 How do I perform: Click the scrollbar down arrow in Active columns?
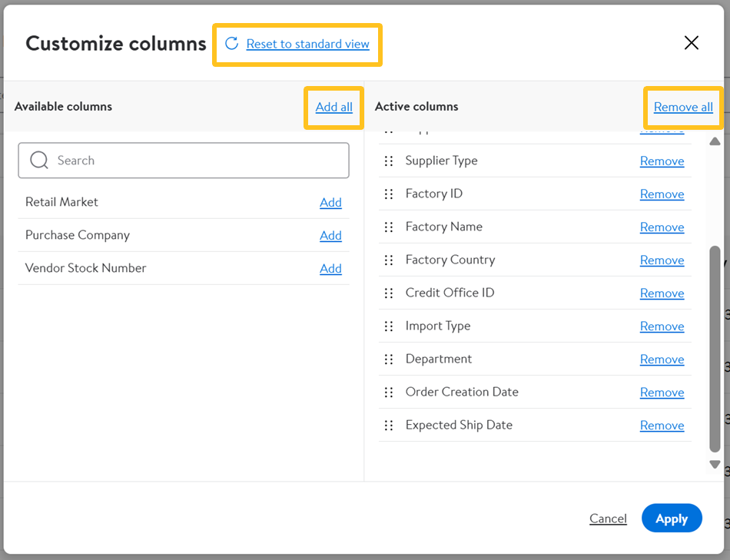point(715,464)
